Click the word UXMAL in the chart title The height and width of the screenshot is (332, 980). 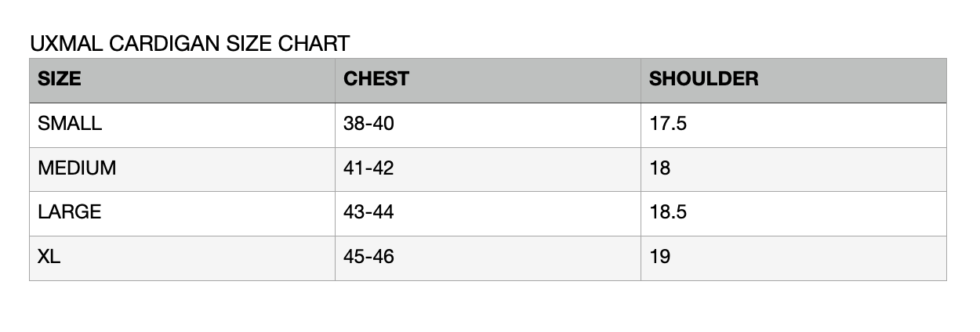click(66, 44)
